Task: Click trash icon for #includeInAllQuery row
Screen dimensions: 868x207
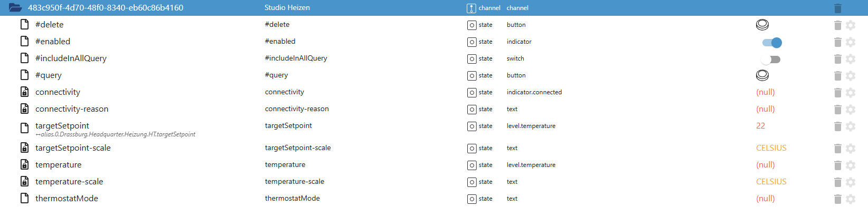Action: click(x=838, y=58)
